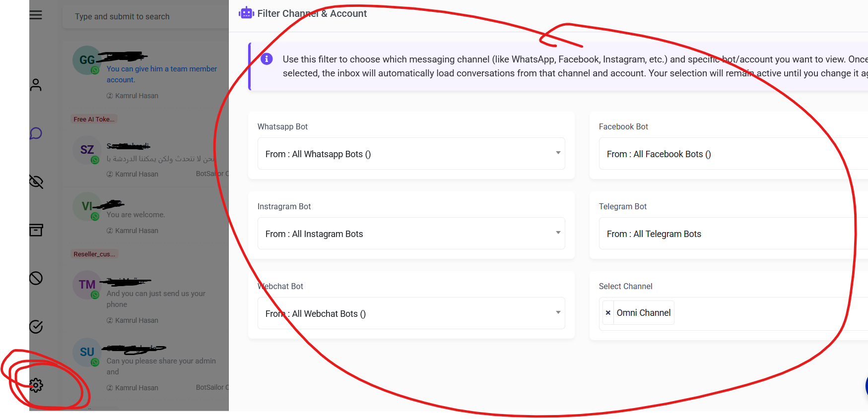Open the chat bubble sidebar icon
Image resolution: width=868 pixels, height=419 pixels.
pos(36,133)
